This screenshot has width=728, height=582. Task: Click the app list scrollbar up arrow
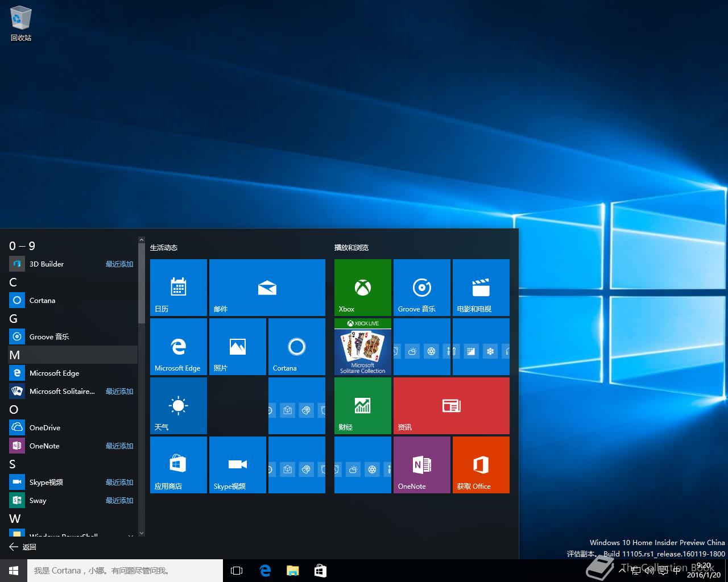142,240
